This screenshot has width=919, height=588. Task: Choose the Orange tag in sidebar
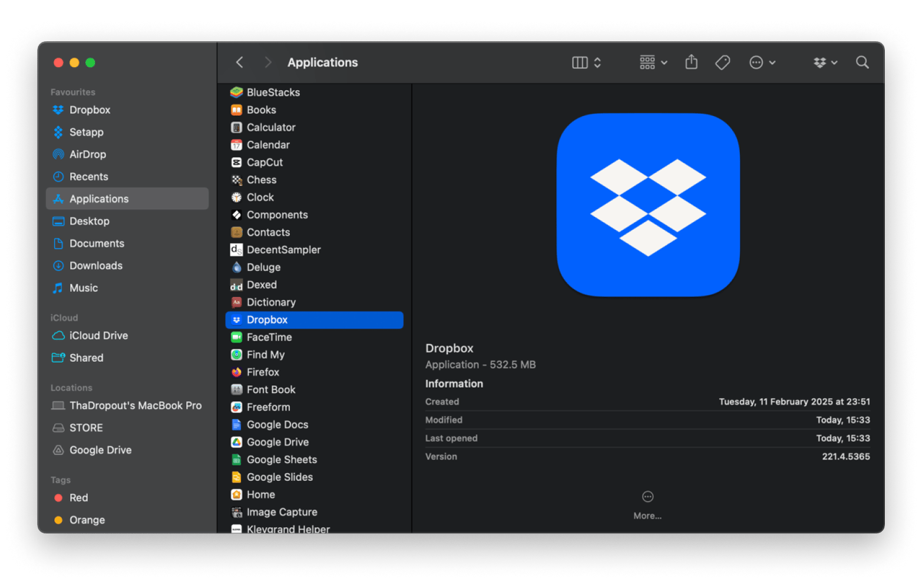tap(87, 520)
